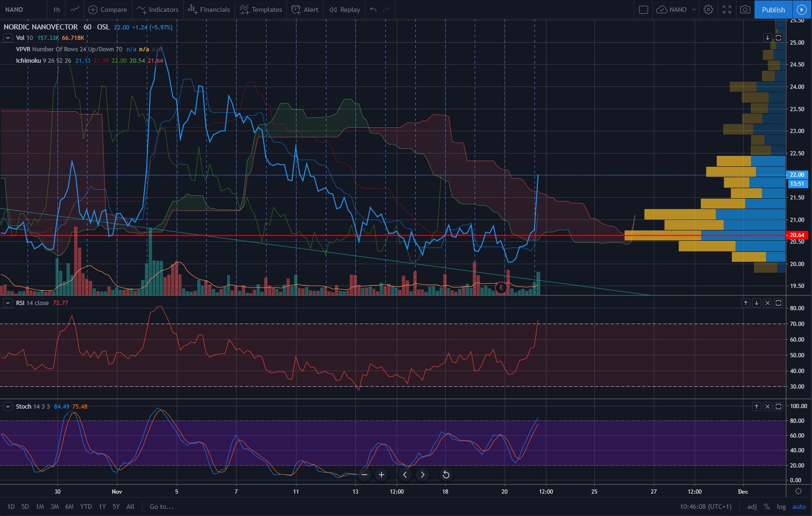812x516 pixels.
Task: Select the 6M date range
Action: 69,506
